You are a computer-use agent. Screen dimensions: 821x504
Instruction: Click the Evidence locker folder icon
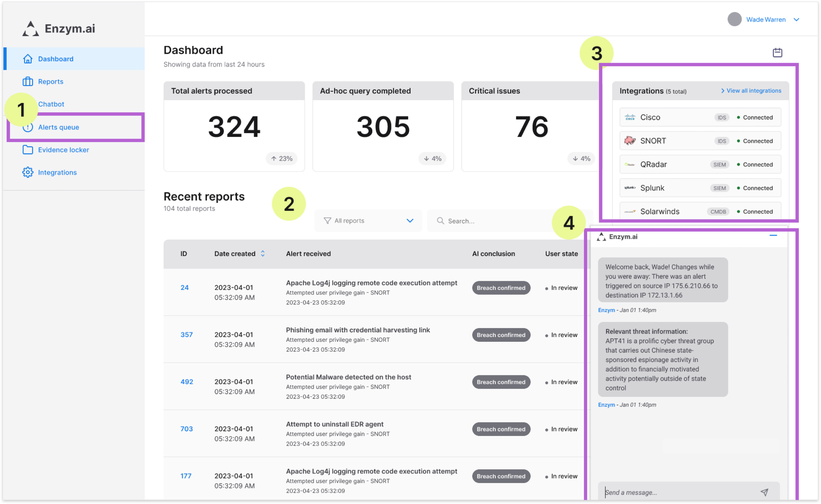28,150
